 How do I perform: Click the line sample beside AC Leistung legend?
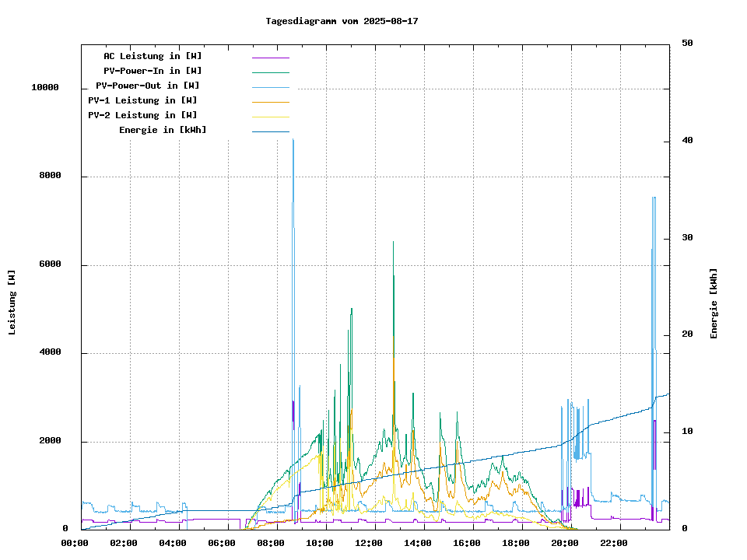click(270, 58)
